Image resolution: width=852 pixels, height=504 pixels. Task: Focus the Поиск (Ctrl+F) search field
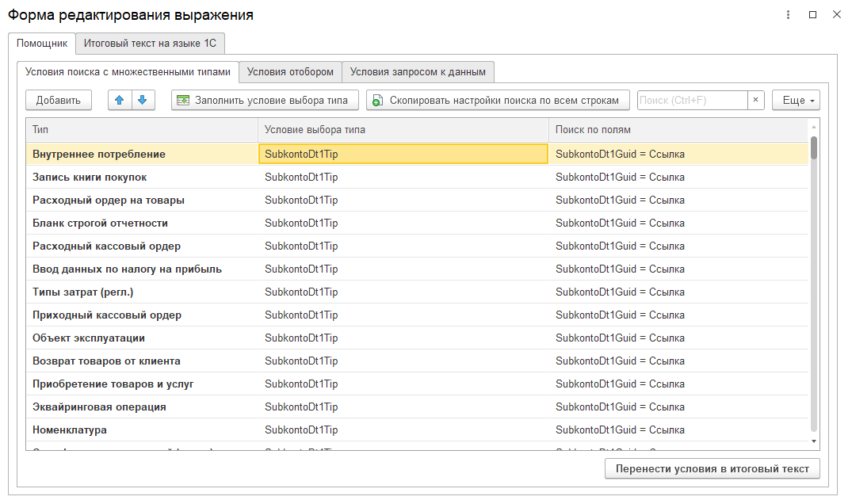click(x=693, y=101)
